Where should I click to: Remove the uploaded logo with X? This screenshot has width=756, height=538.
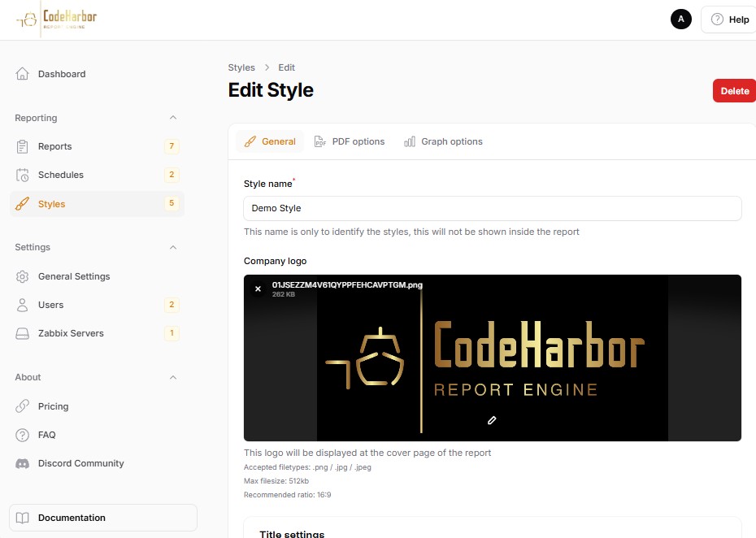point(258,289)
